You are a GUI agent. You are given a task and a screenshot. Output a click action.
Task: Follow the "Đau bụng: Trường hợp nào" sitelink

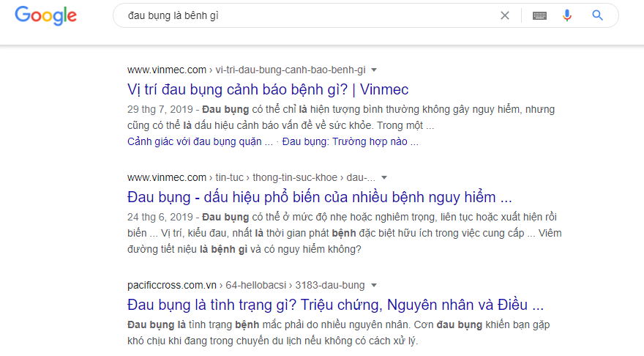[351, 141]
